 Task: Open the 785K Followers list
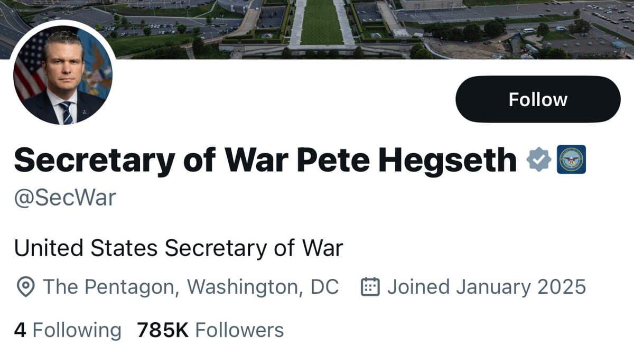pos(210,330)
